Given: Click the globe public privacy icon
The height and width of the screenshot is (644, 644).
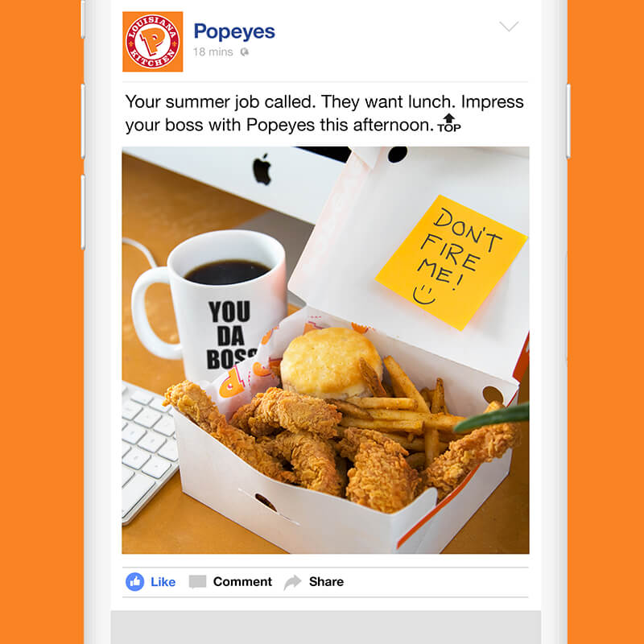Looking at the screenshot, I should click(x=245, y=52).
